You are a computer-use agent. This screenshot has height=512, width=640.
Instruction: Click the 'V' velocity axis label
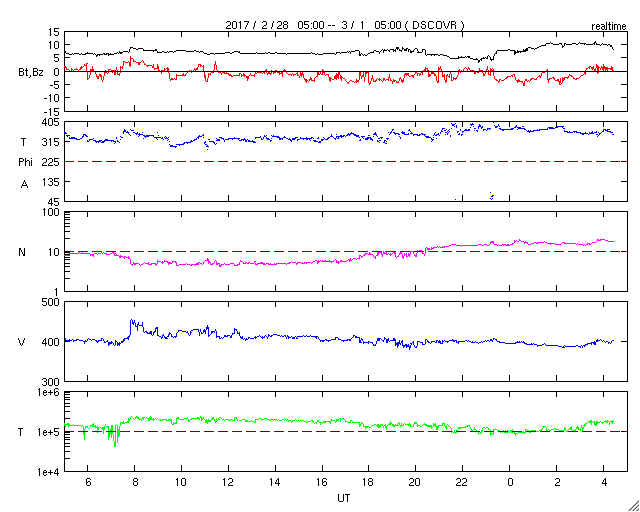[22, 342]
